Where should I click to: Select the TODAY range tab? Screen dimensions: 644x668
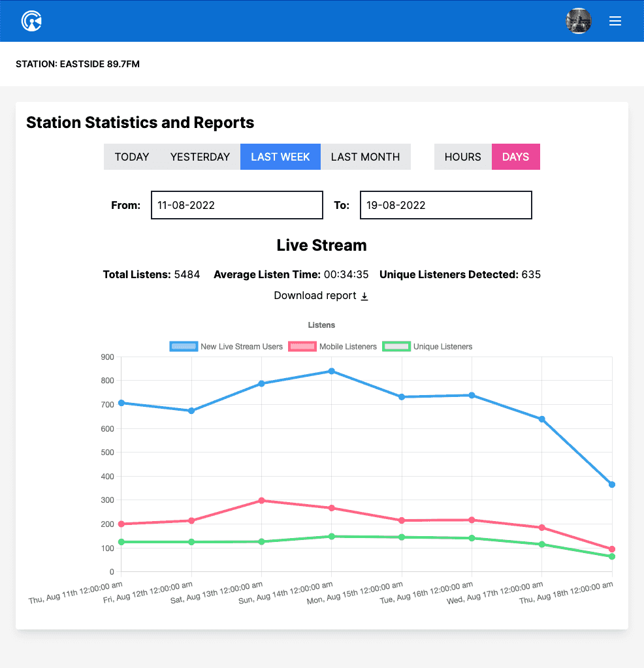pos(132,157)
